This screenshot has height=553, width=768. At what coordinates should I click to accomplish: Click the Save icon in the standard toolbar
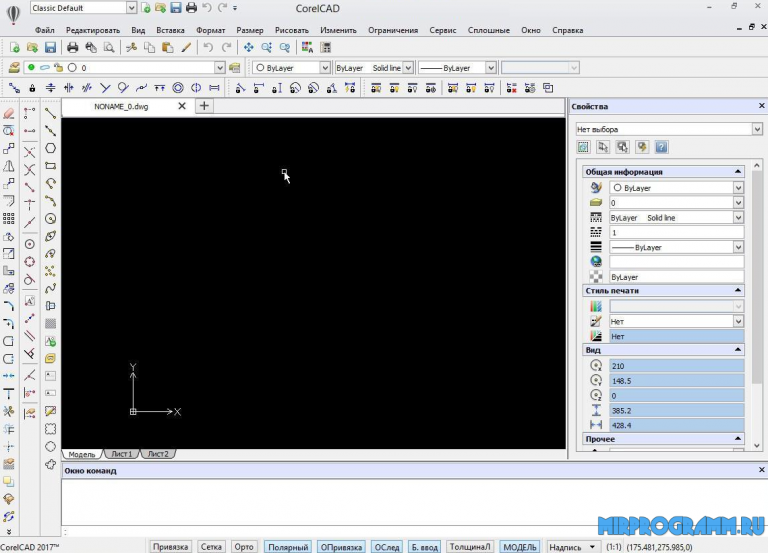point(50,47)
